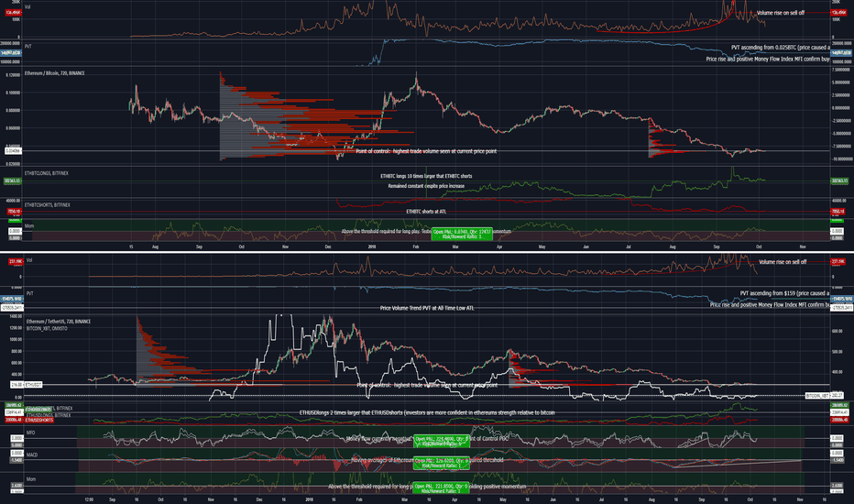The image size is (854, 504).
Task: Select 'ETHBTC longs 10 times larger' annotation
Action: tap(426, 176)
